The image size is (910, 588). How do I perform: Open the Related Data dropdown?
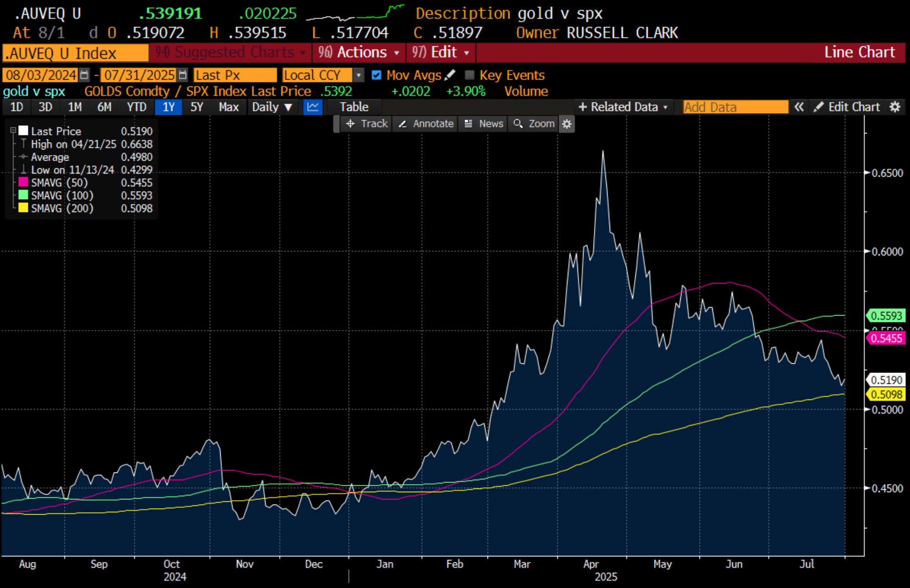pyautogui.click(x=623, y=107)
